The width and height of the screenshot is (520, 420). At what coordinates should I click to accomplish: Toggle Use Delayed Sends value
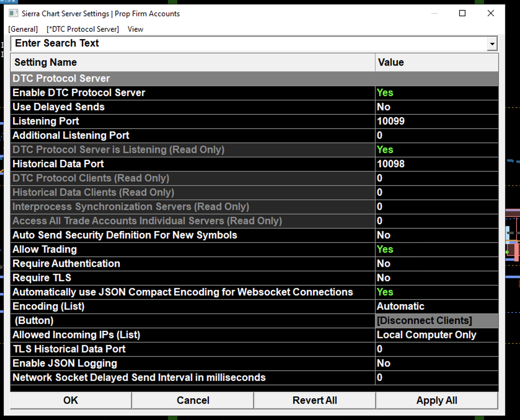(x=437, y=107)
